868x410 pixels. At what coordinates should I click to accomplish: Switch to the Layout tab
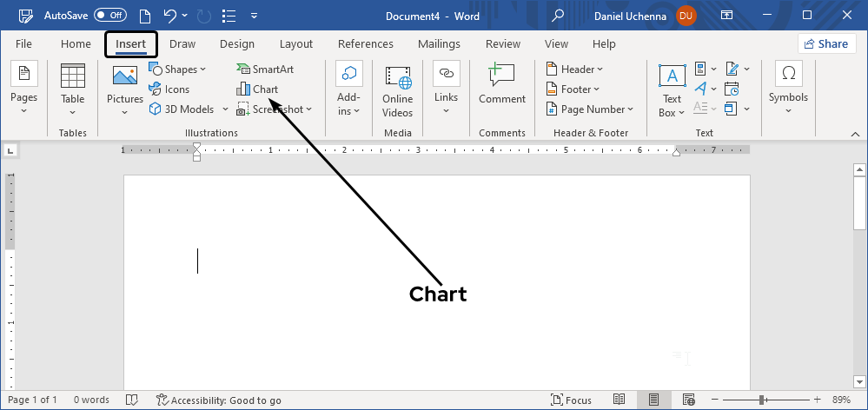(296, 43)
